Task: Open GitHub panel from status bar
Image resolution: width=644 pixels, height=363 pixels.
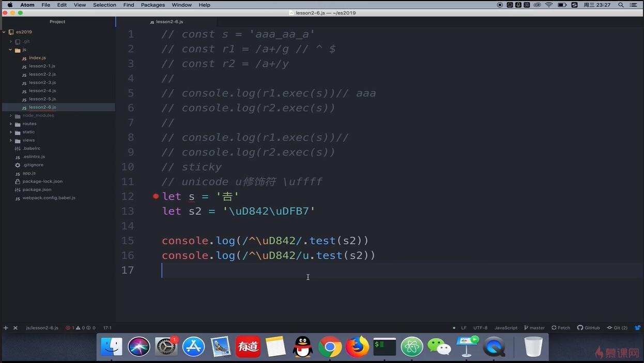Action: click(589, 328)
